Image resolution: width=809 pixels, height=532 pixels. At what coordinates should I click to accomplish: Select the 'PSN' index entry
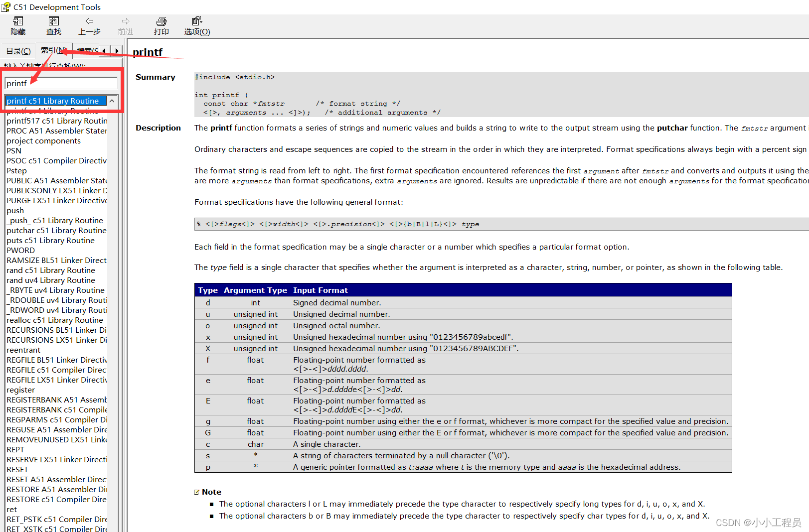[x=14, y=150]
